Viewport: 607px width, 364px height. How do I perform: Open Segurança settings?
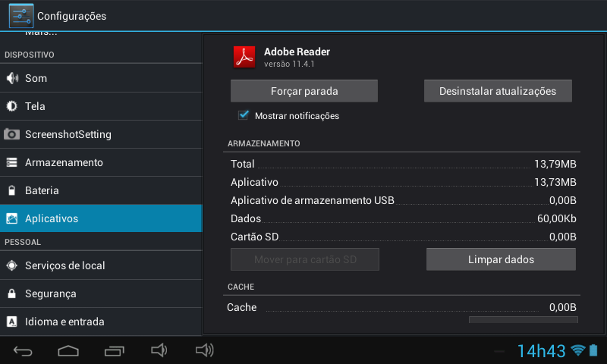tap(101, 293)
